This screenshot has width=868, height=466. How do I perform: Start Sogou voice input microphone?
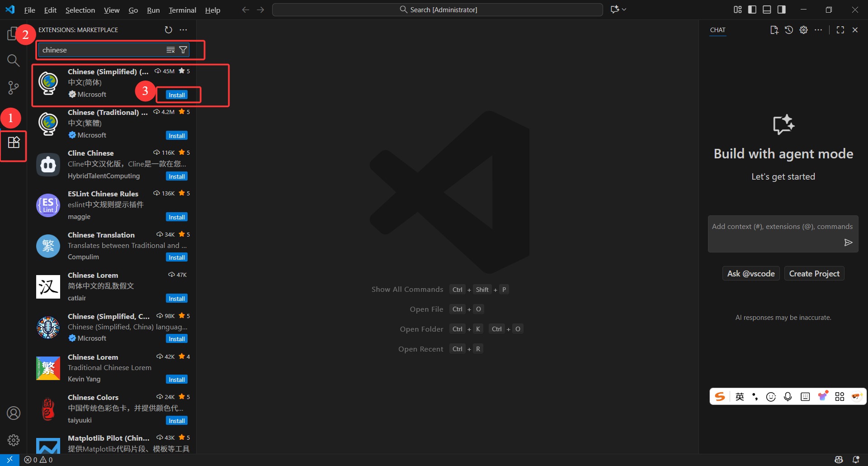coord(788,397)
